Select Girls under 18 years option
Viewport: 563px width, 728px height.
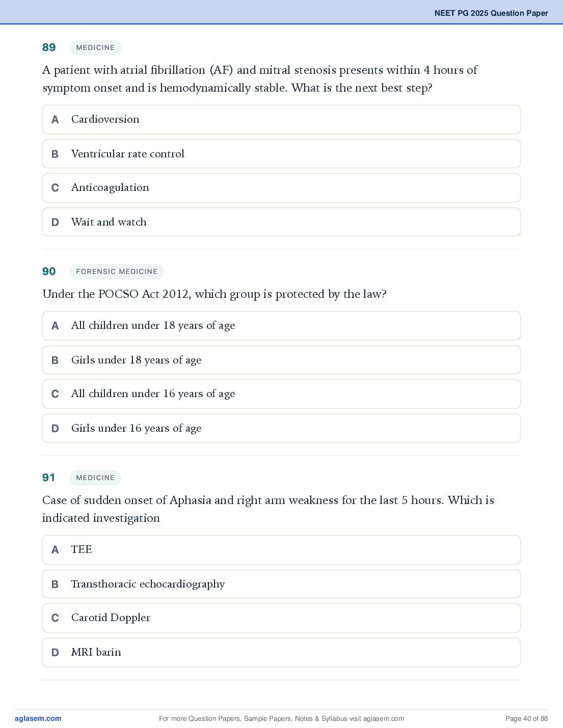coord(281,360)
